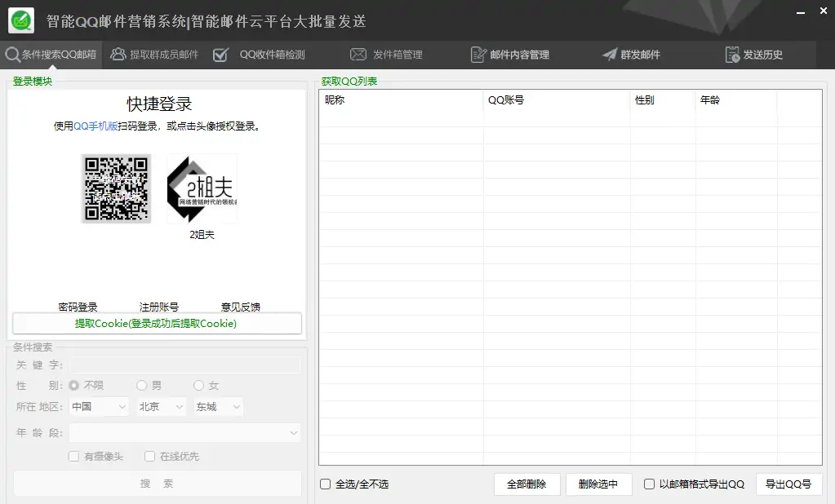
Task: Click the send history clipboard icon
Action: point(732,55)
